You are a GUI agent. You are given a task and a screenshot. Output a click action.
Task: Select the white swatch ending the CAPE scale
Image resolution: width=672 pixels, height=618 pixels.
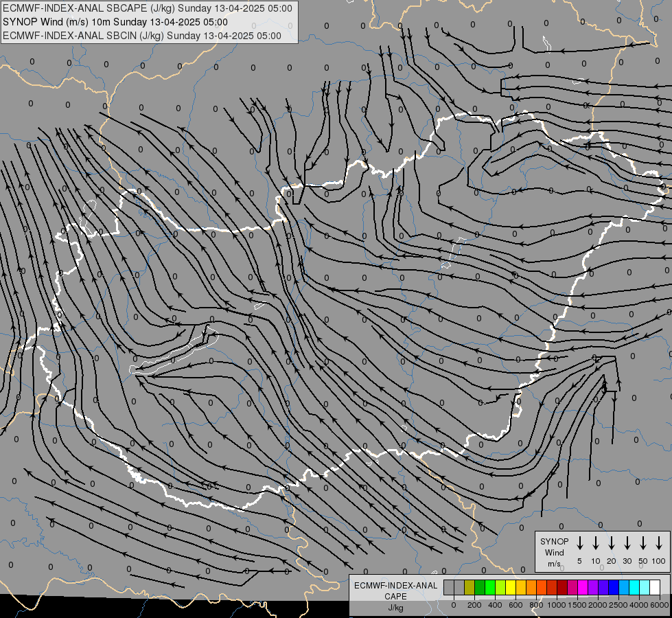pos(654,587)
